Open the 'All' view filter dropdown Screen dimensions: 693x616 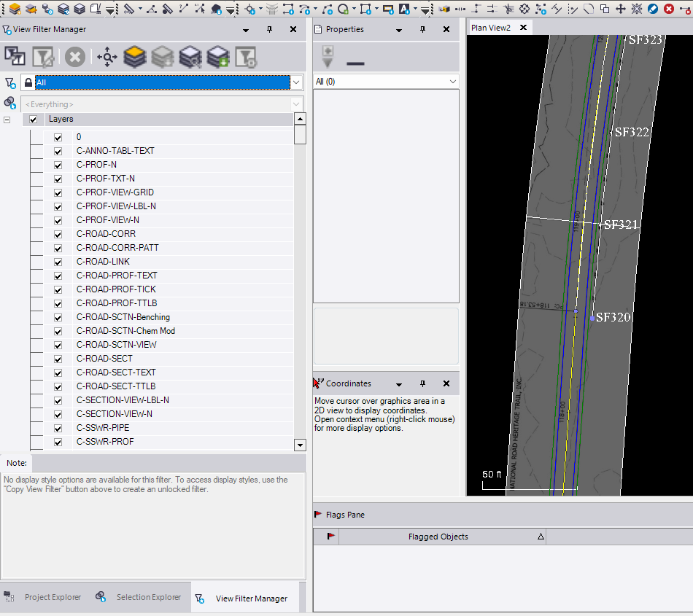click(x=296, y=82)
